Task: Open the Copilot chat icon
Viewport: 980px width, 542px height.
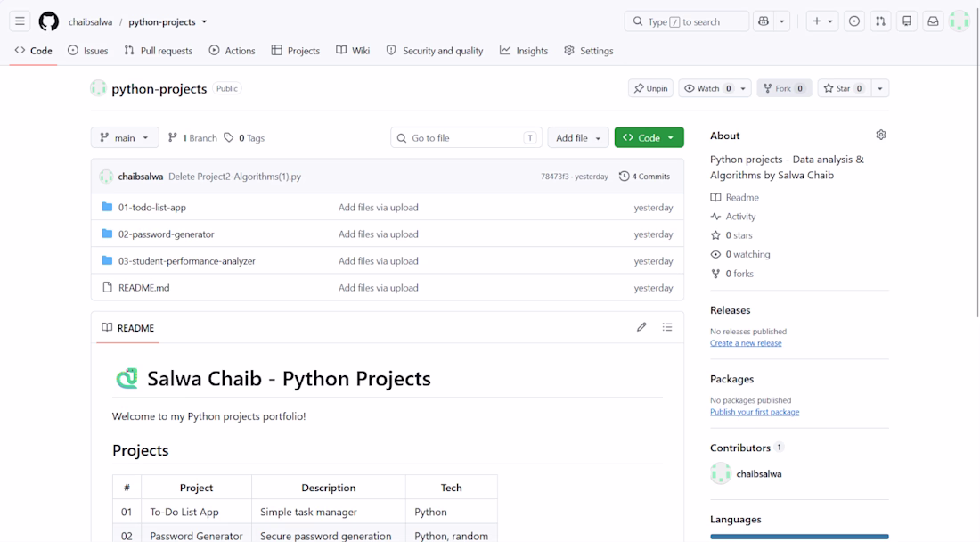Action: pos(764,21)
